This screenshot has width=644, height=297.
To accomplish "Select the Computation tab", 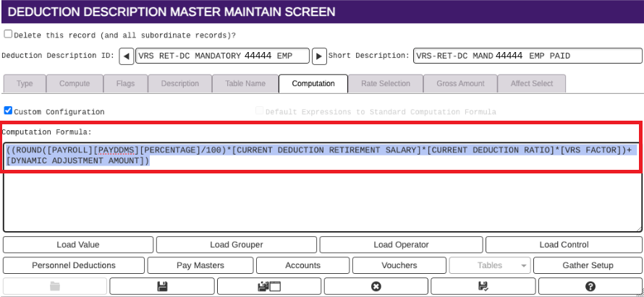I will tap(313, 84).
